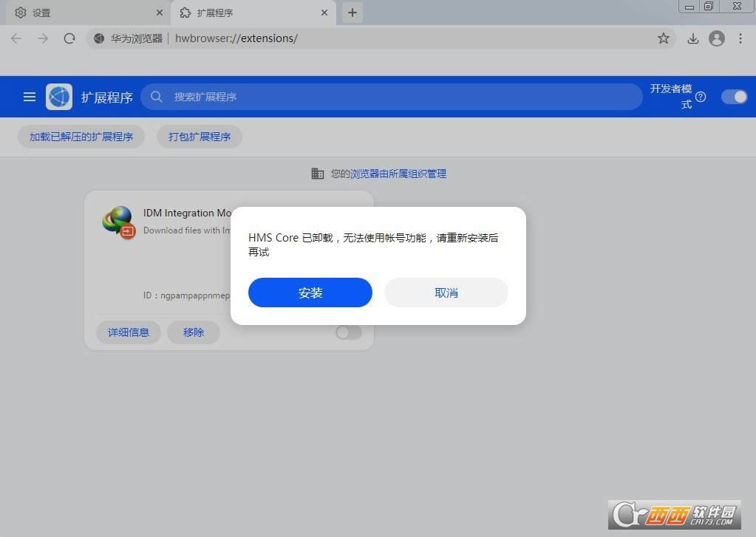
Task: Open downloads with the download icon
Action: coord(693,38)
